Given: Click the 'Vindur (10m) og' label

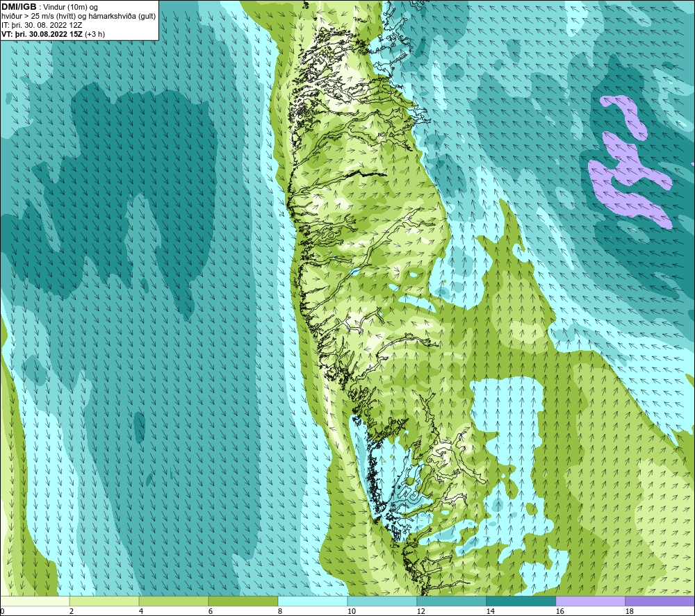Looking at the screenshot, I should tap(72, 8).
